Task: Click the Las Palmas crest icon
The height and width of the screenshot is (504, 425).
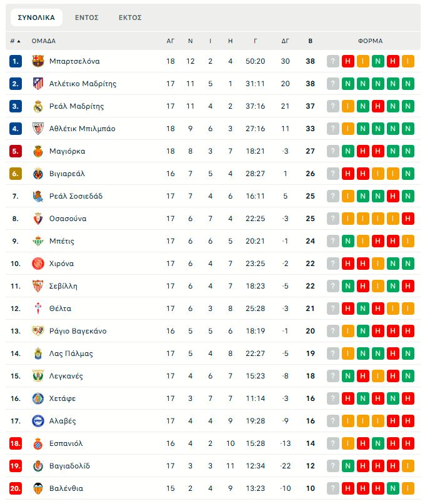Action: (38, 353)
